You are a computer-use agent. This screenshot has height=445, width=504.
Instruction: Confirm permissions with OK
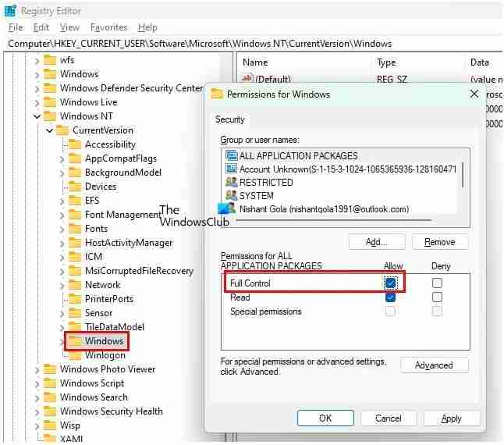[325, 418]
